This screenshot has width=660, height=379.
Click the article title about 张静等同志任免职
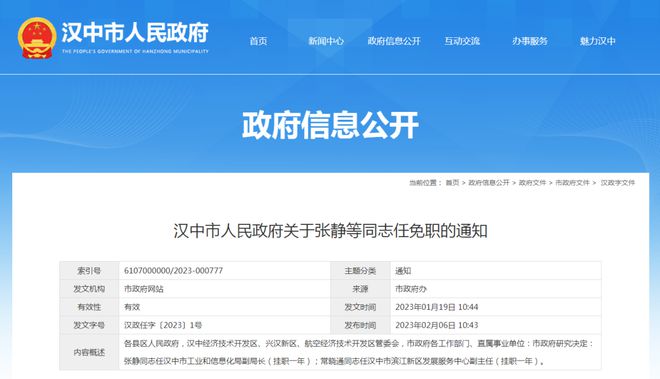tap(330, 231)
